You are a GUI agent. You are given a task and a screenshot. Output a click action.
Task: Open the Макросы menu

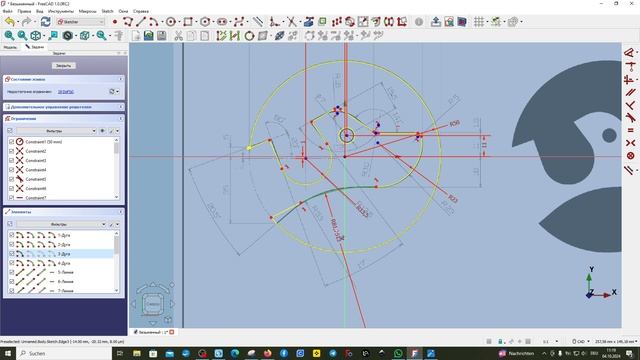[87, 11]
